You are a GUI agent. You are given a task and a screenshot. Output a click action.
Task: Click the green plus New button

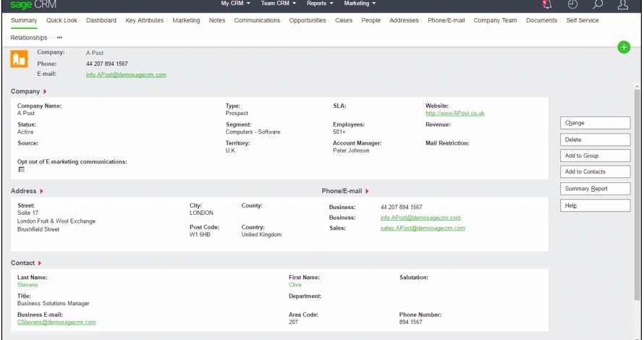(x=624, y=47)
